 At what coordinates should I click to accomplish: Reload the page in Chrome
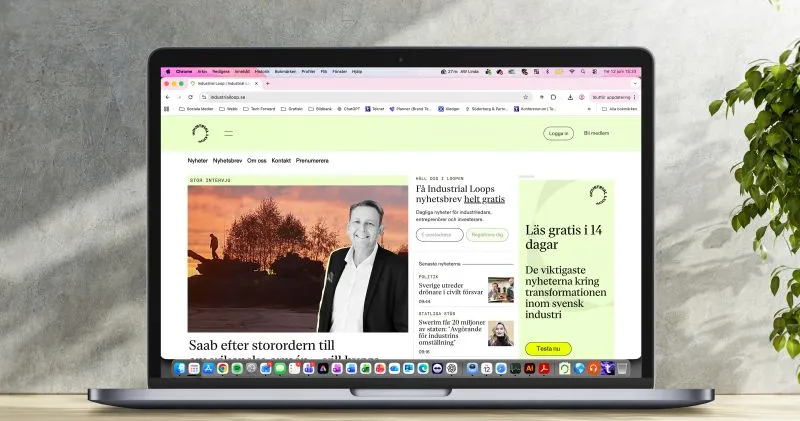[190, 97]
